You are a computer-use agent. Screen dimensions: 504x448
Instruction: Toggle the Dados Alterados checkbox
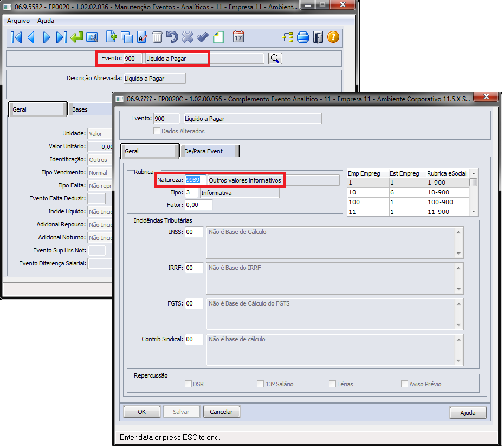pos(157,131)
